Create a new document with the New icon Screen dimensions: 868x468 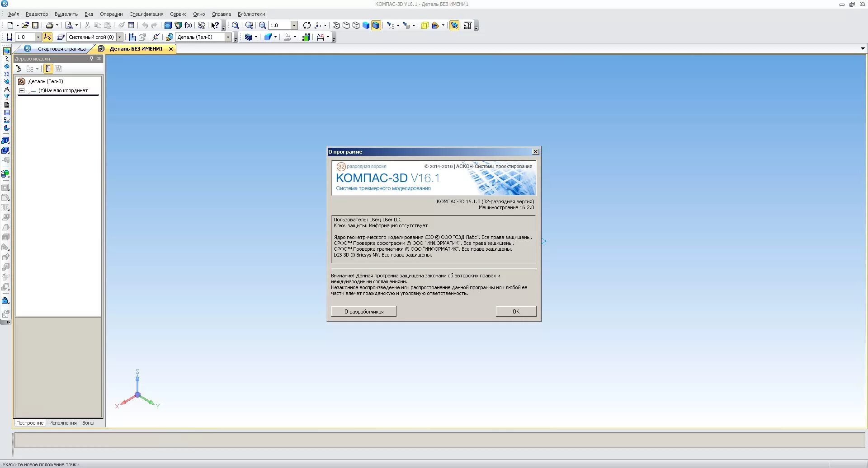click(10, 25)
